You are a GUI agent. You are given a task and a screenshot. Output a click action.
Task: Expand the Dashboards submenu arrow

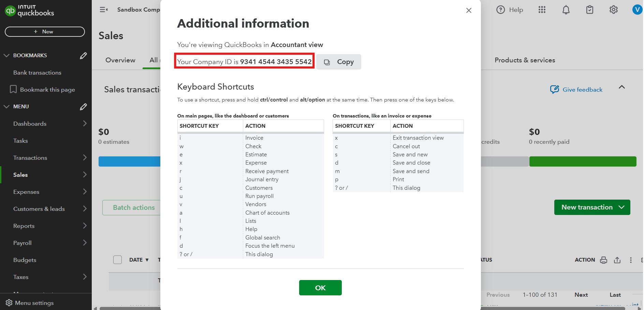click(85, 123)
